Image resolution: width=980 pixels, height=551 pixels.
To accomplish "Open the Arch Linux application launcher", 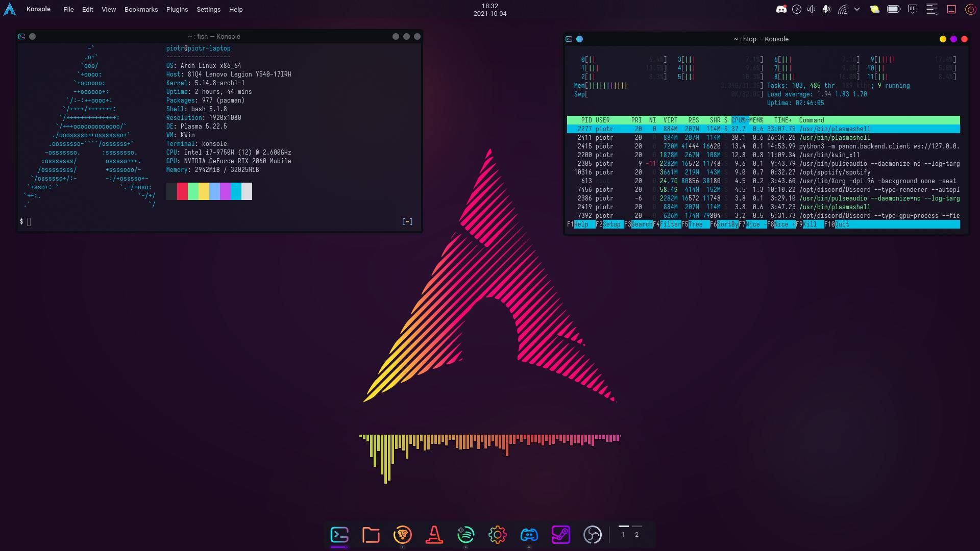I will (10, 9).
